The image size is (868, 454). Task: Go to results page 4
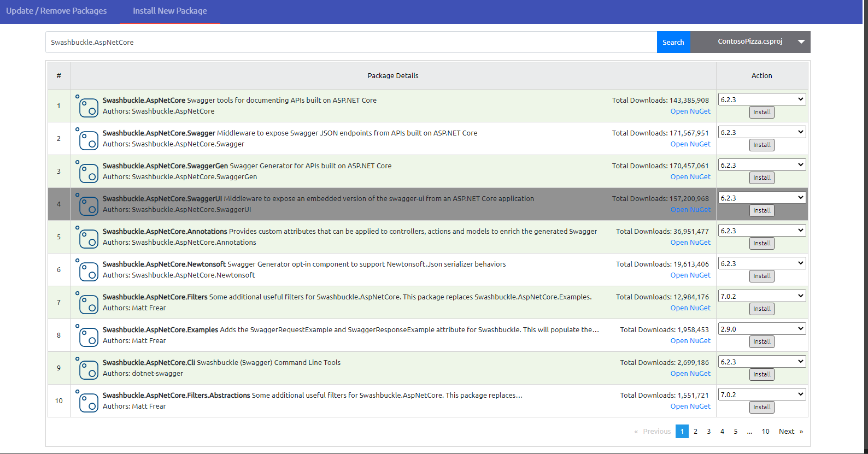[722, 432]
